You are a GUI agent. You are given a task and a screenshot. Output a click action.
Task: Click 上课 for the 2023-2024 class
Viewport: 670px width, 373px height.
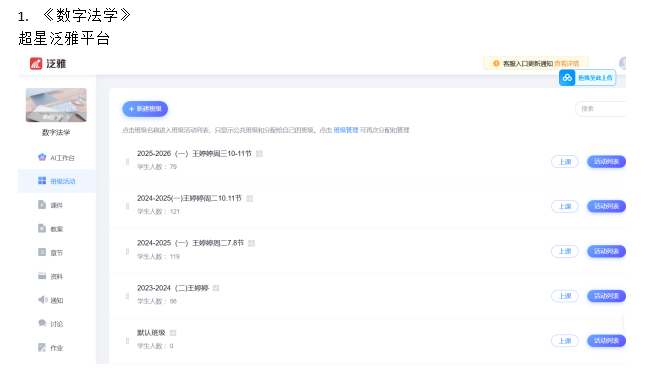[x=565, y=296]
